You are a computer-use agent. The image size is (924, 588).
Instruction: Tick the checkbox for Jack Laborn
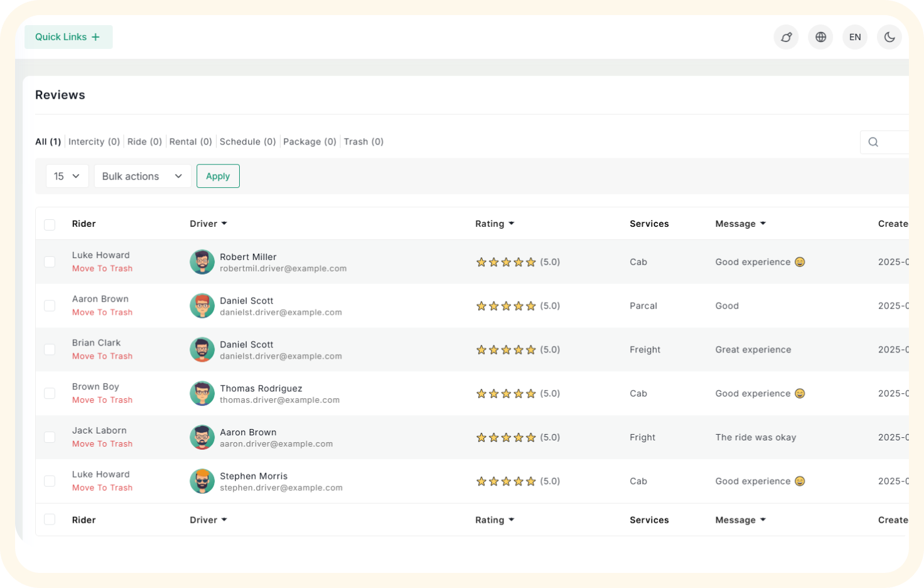point(50,437)
